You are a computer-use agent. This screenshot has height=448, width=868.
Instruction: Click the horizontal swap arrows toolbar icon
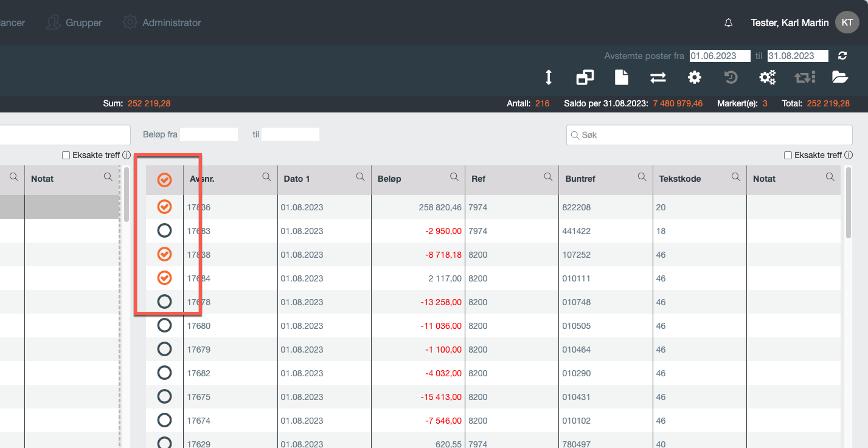click(658, 77)
